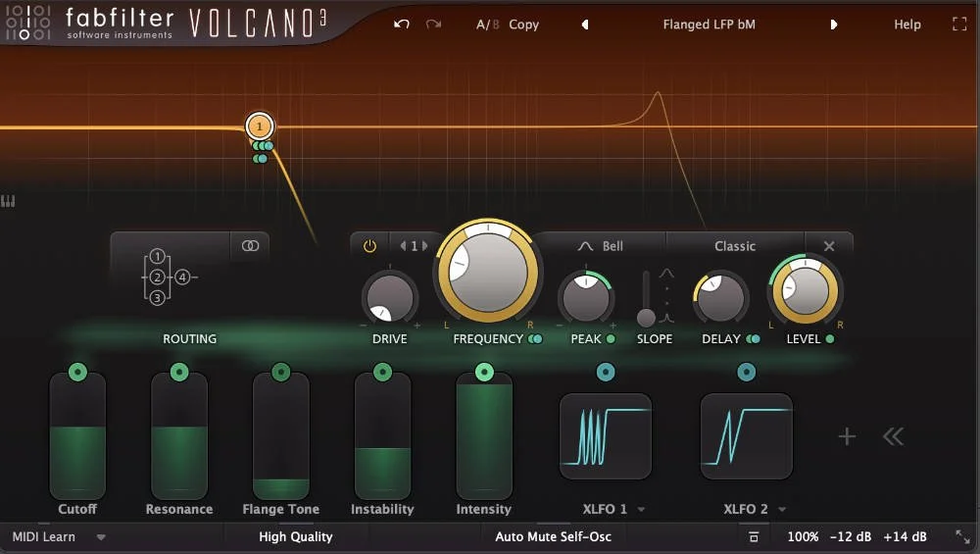Click the Instability macro slider

click(x=382, y=435)
